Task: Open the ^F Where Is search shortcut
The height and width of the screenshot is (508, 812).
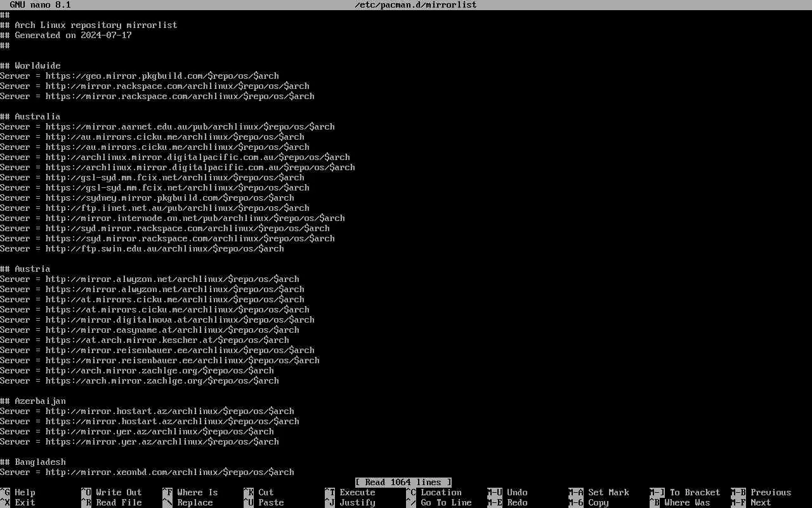Action: (190, 492)
